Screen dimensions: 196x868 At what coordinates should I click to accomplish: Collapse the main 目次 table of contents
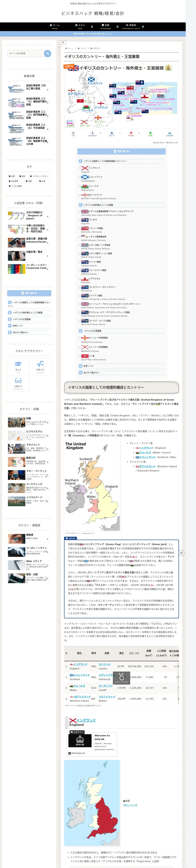[122, 151]
